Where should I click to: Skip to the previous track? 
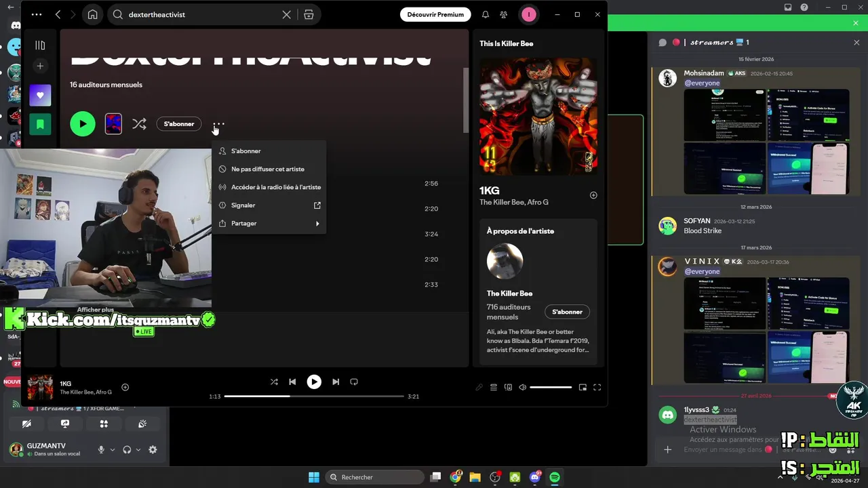(292, 382)
